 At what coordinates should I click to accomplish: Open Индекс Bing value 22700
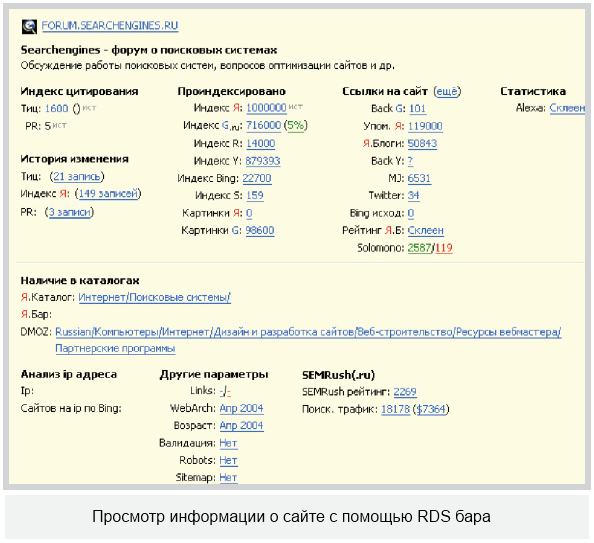click(x=257, y=178)
